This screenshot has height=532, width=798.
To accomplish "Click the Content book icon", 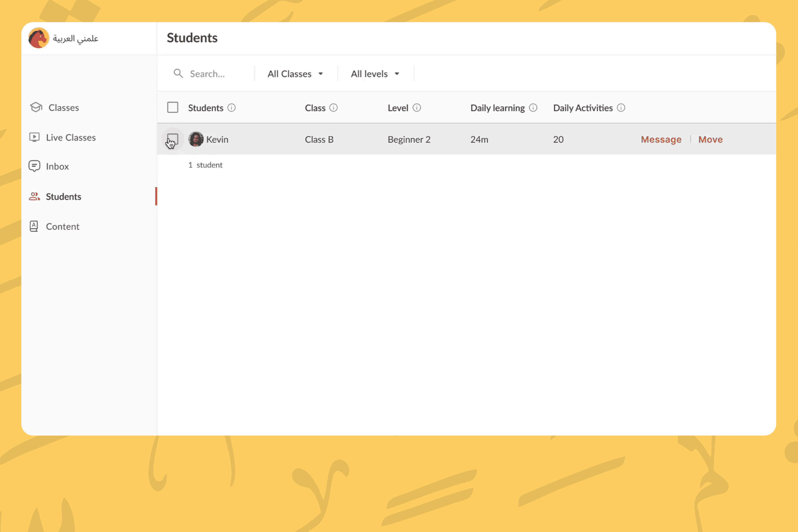I will (x=34, y=226).
